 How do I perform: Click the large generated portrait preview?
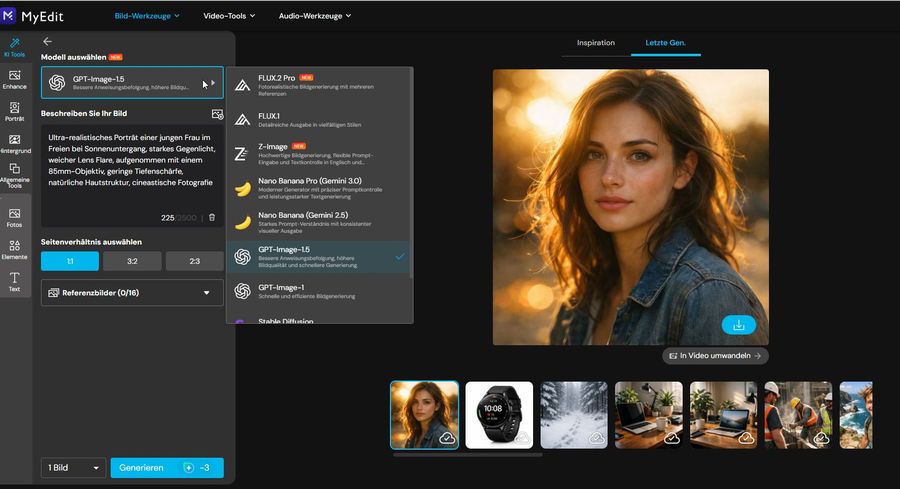pyautogui.click(x=630, y=207)
